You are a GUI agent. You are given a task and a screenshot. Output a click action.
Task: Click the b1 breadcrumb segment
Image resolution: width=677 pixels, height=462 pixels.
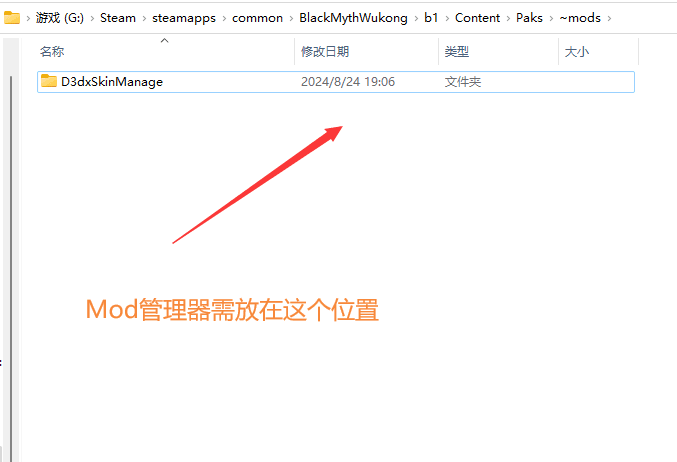pos(431,17)
